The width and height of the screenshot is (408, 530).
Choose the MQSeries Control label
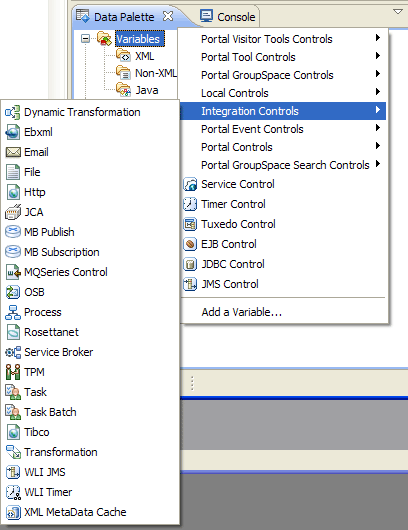(66, 272)
